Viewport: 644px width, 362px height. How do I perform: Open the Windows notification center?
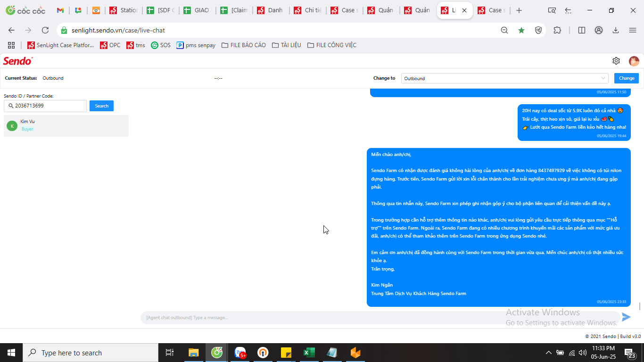pyautogui.click(x=629, y=353)
